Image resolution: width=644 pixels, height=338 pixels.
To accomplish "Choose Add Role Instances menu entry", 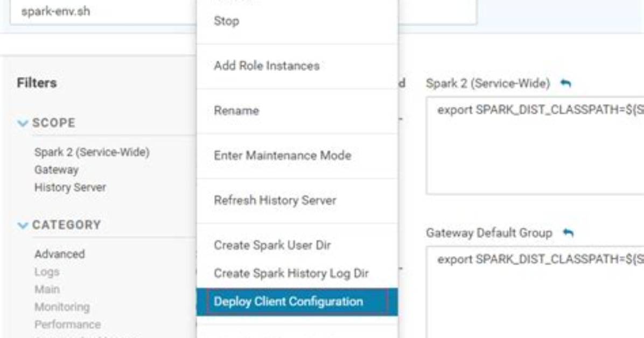I will [x=297, y=66].
